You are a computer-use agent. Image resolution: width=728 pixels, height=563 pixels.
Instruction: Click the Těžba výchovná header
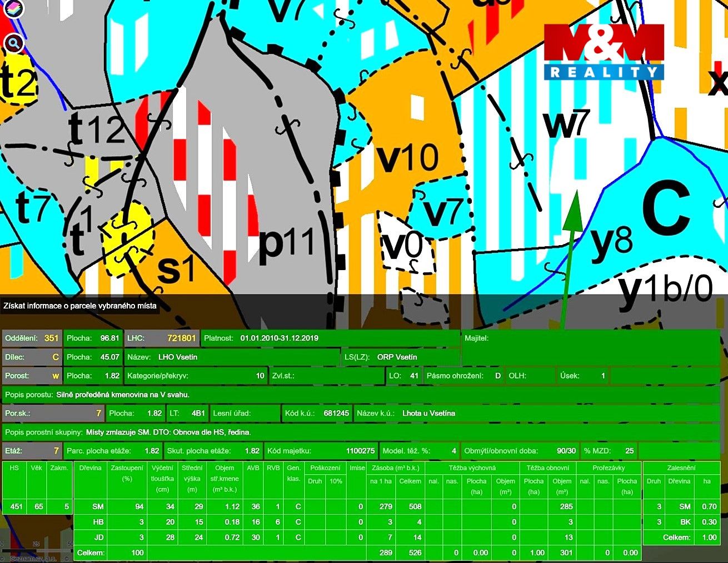point(471,468)
